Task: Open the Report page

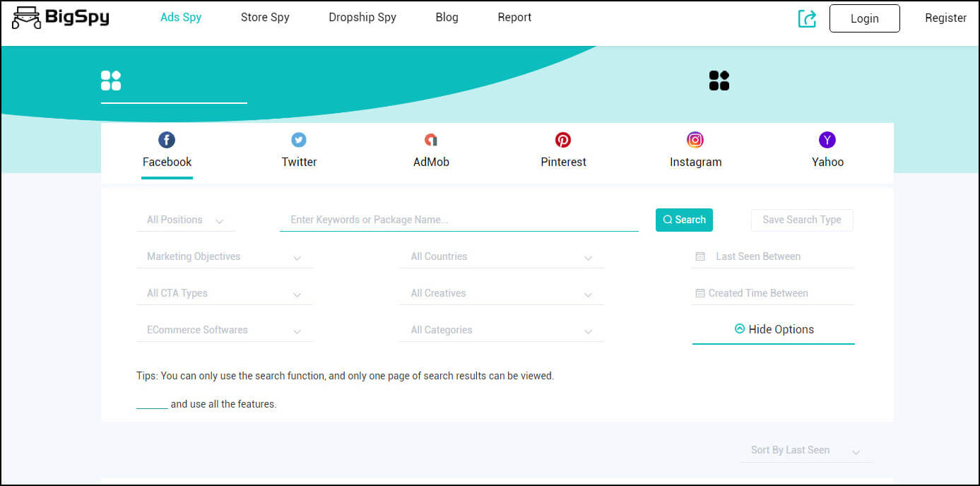Action: click(514, 18)
